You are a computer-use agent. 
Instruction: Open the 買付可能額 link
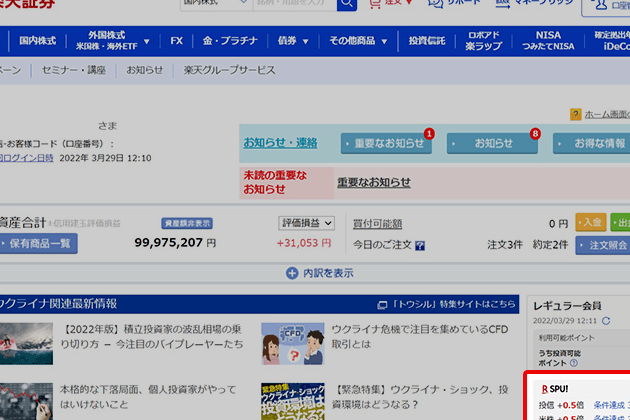coord(377,224)
